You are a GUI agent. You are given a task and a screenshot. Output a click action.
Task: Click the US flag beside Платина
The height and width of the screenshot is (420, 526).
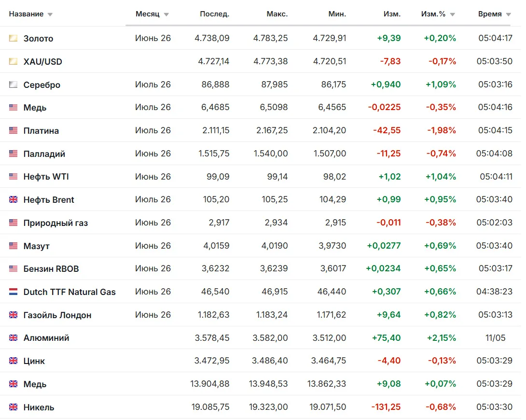(13, 130)
